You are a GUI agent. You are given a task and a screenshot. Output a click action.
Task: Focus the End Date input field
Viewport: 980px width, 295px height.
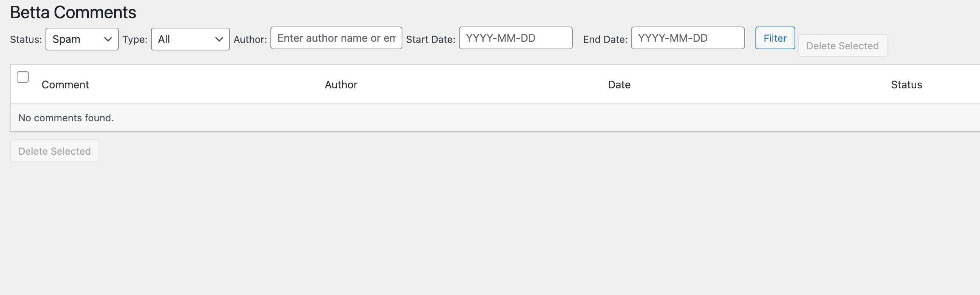point(688,38)
